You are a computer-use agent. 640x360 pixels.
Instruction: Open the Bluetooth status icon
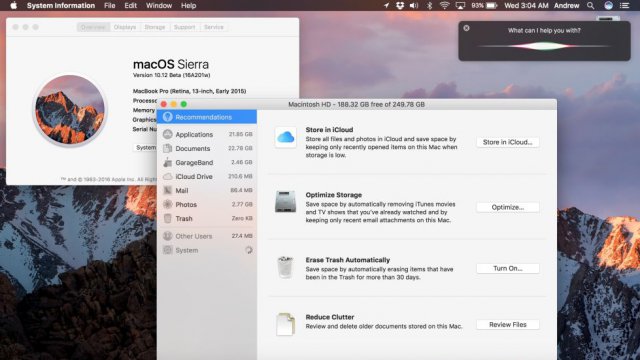point(429,5)
